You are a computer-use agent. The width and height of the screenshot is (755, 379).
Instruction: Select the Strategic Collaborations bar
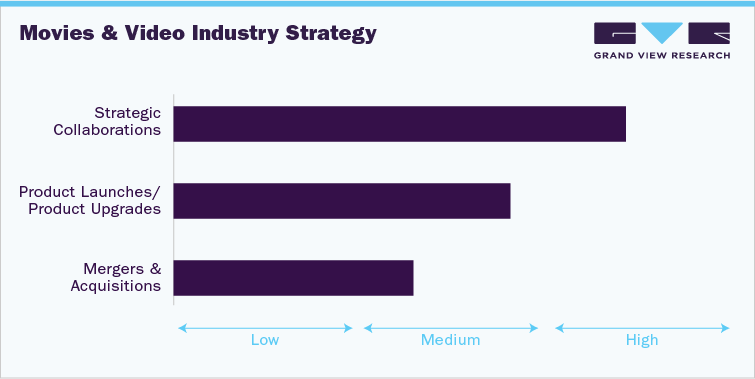pyautogui.click(x=400, y=124)
